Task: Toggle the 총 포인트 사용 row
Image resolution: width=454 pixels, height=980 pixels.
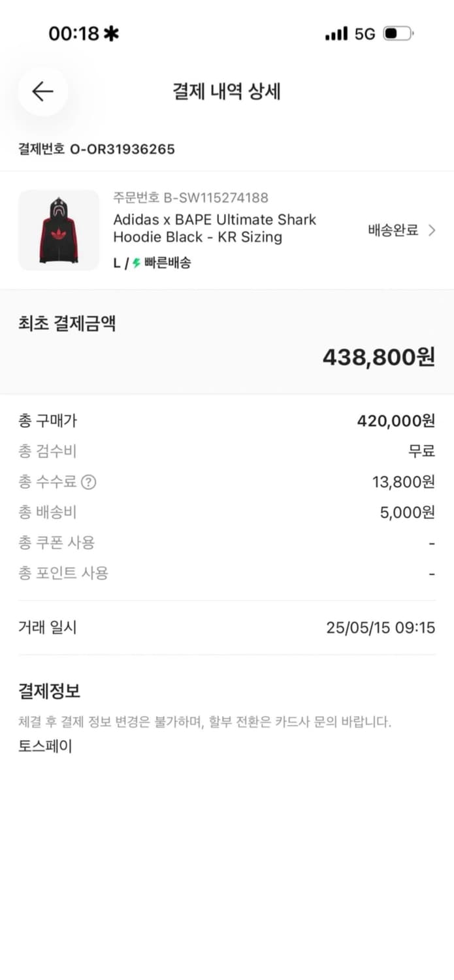Action: tap(227, 573)
